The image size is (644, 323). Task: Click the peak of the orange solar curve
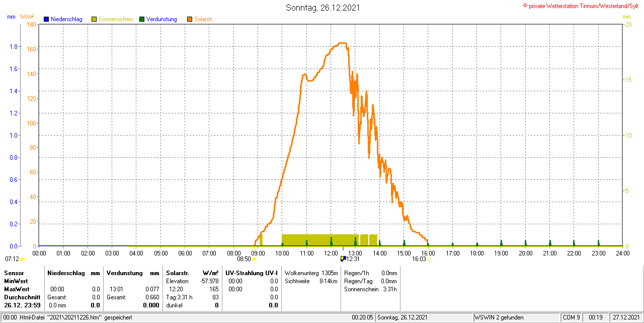coord(343,43)
